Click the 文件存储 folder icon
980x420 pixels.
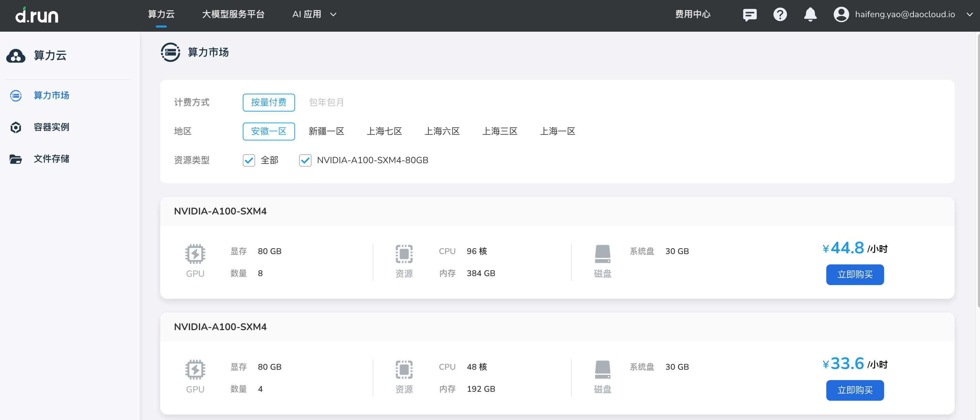point(15,159)
